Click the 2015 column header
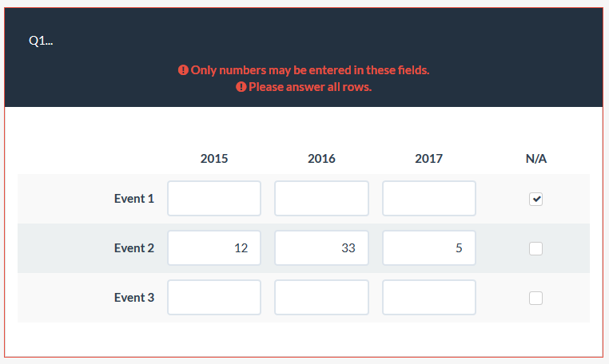Screen dimensions: 609x364 214,159
